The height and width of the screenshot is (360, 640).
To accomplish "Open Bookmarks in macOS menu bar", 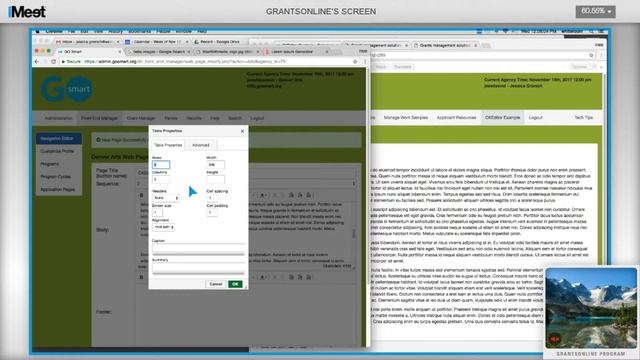I will (x=140, y=31).
